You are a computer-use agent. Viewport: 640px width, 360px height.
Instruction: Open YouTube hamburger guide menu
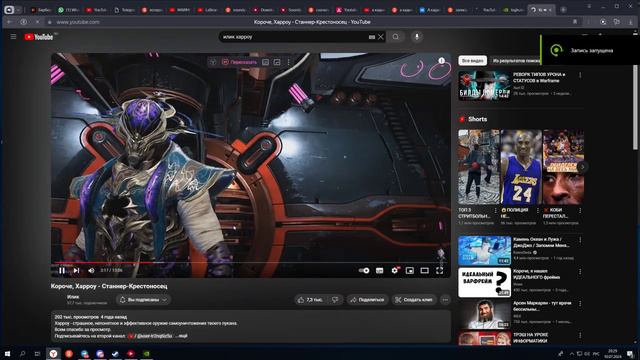[13, 37]
